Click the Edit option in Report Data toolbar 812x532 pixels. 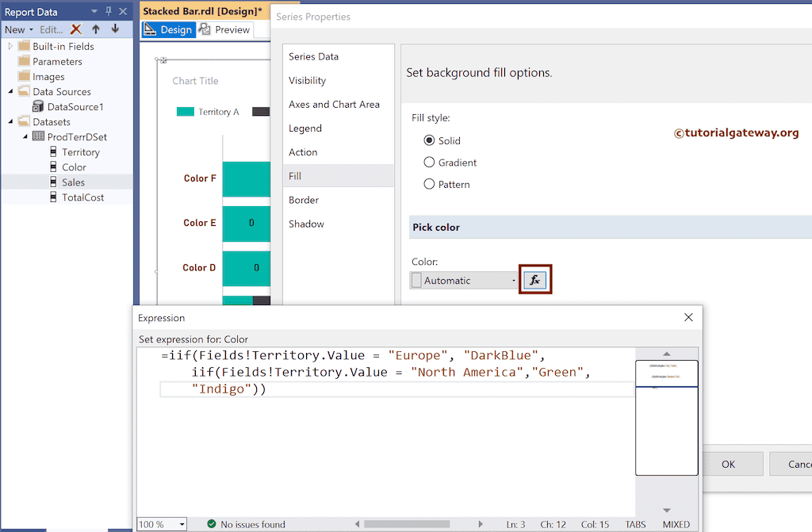pyautogui.click(x=51, y=29)
